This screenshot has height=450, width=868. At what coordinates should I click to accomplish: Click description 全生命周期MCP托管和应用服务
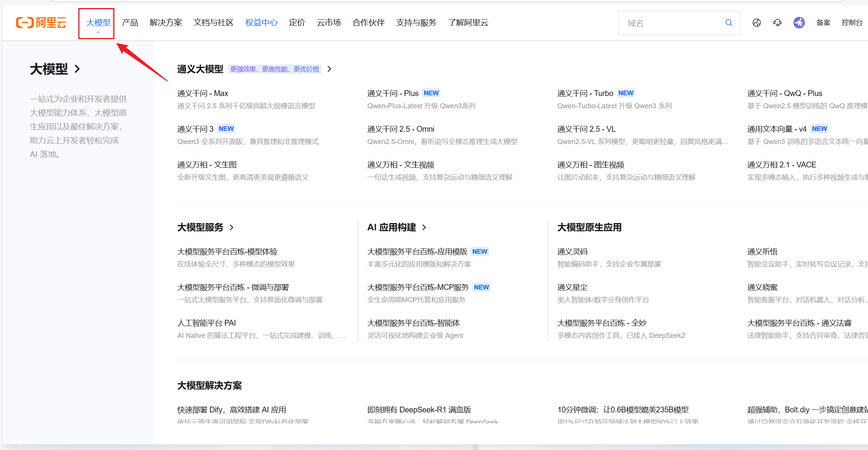[x=416, y=300]
